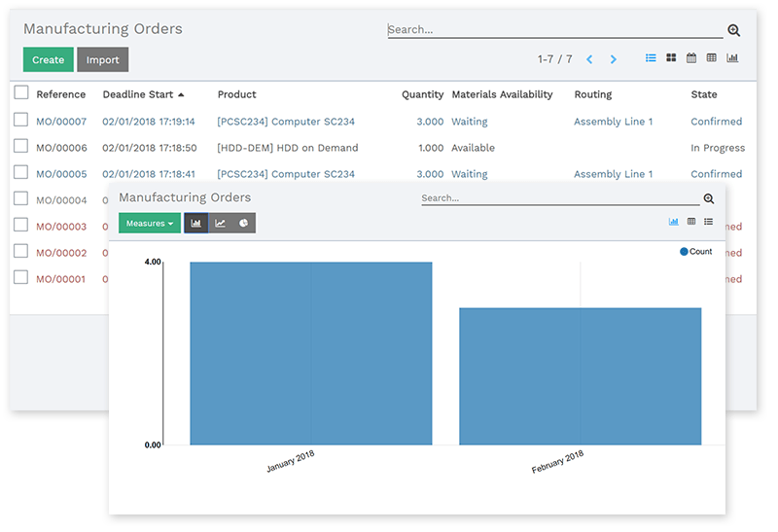This screenshot has width=778, height=532.
Task: Switch graph window to list view
Action: (709, 222)
